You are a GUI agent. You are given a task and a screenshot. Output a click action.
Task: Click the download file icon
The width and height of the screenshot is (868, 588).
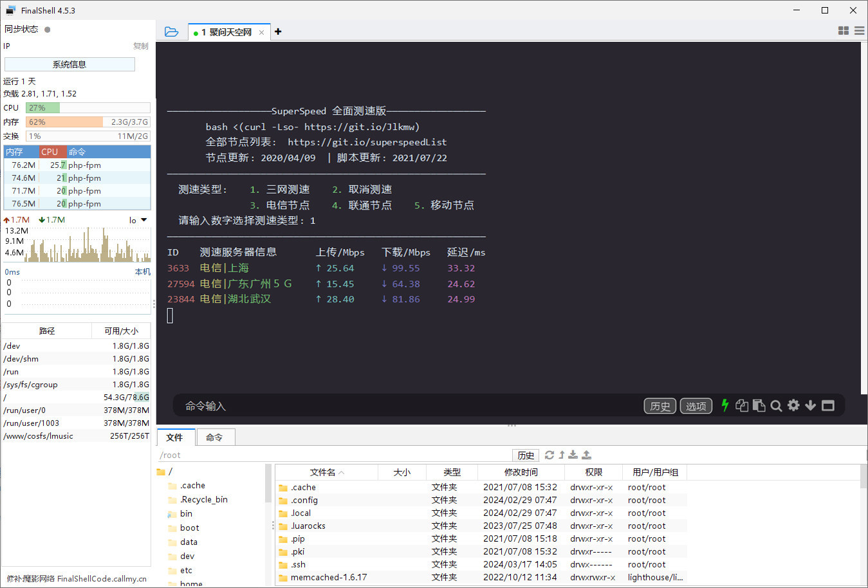(x=573, y=455)
